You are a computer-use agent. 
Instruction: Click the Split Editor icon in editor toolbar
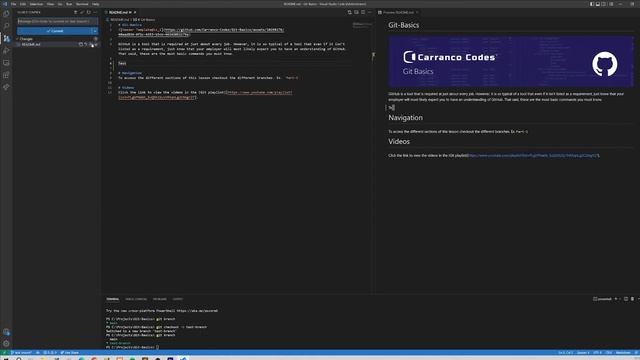[363, 12]
